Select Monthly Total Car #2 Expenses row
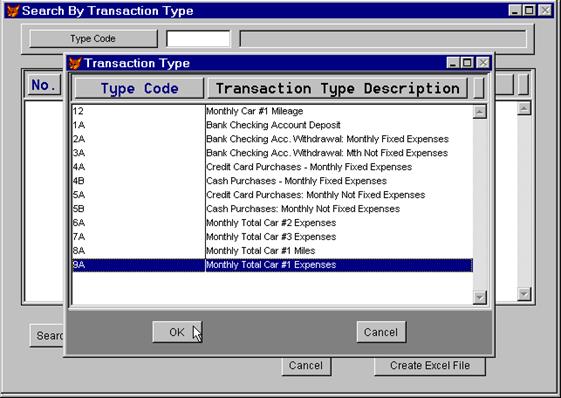 [272, 223]
